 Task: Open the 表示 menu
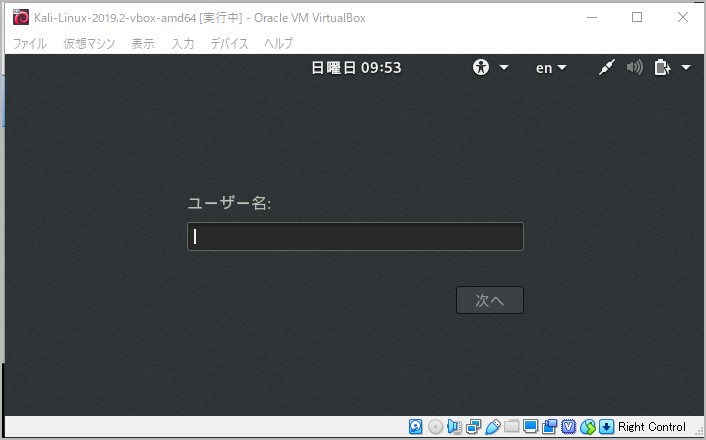click(143, 44)
